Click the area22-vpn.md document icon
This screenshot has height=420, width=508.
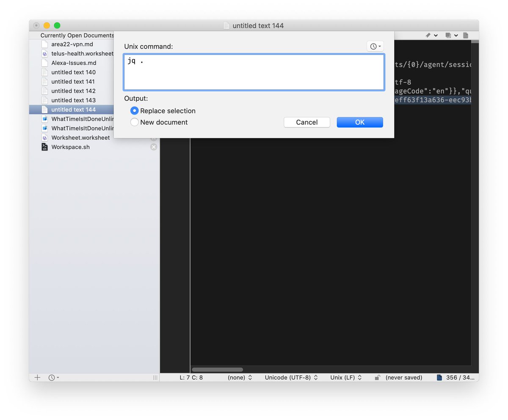44,44
